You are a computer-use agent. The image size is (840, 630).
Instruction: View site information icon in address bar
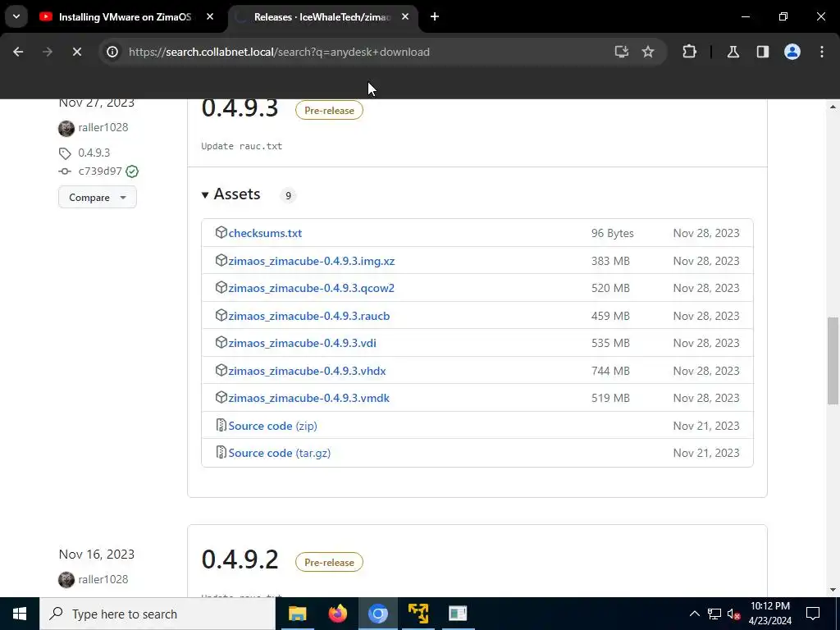click(112, 52)
